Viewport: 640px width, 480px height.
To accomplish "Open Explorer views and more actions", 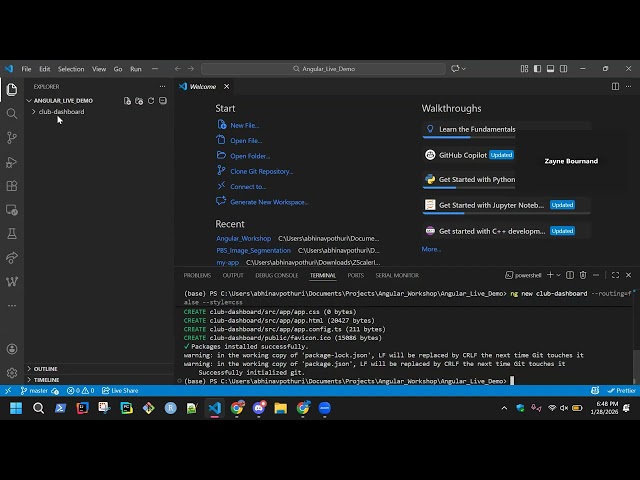I will tap(162, 87).
